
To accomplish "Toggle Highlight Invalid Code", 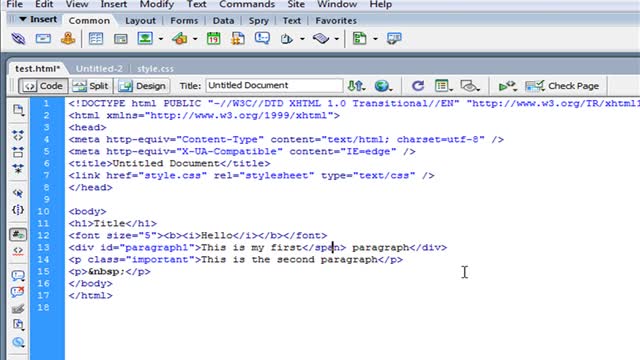I will (x=18, y=251).
